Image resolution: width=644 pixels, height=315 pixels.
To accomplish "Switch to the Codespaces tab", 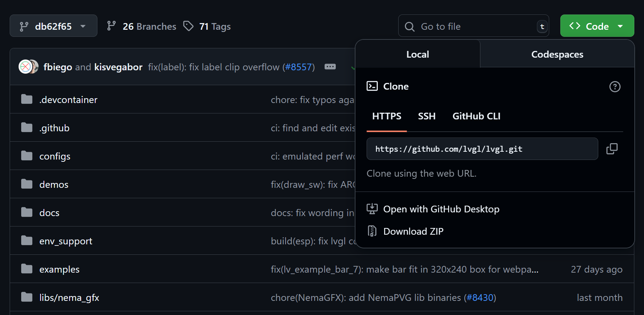I will pos(557,54).
